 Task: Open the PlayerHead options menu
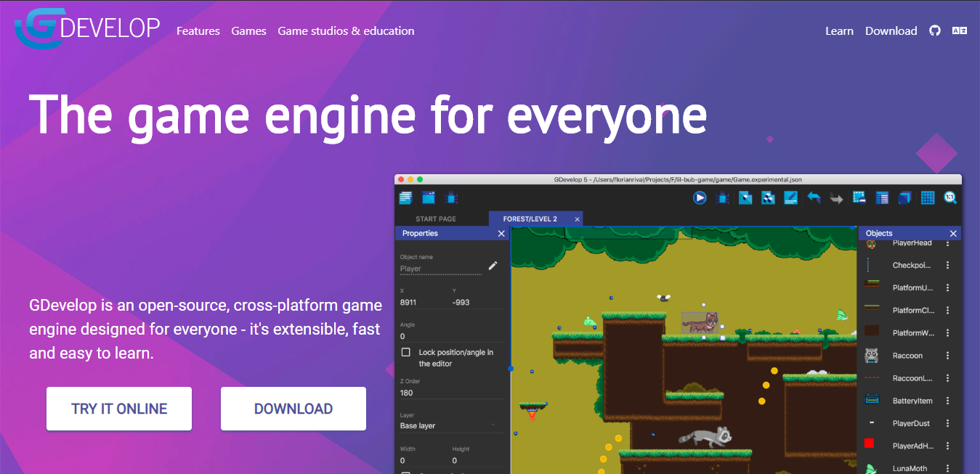tap(947, 243)
